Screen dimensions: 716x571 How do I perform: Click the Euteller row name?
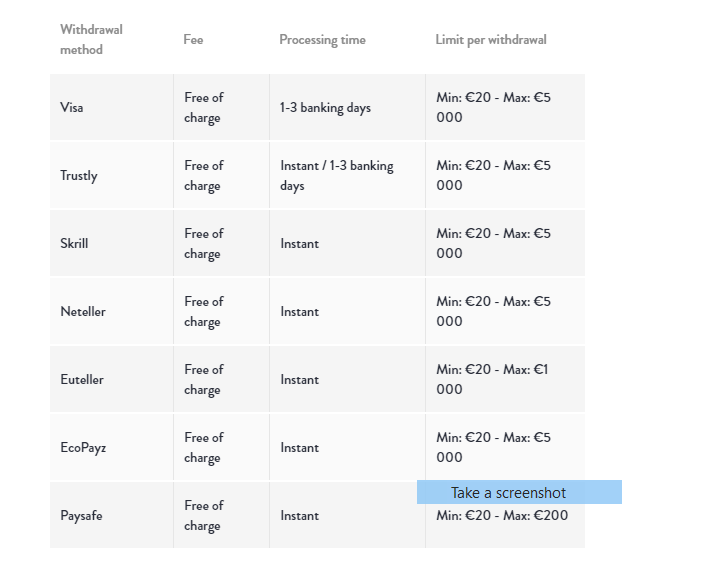pyautogui.click(x=82, y=380)
